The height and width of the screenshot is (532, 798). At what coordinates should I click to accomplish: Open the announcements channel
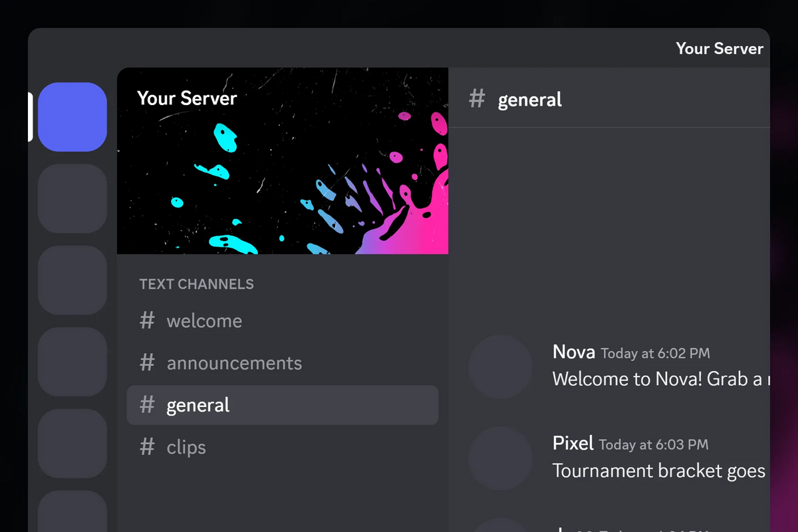click(283, 363)
